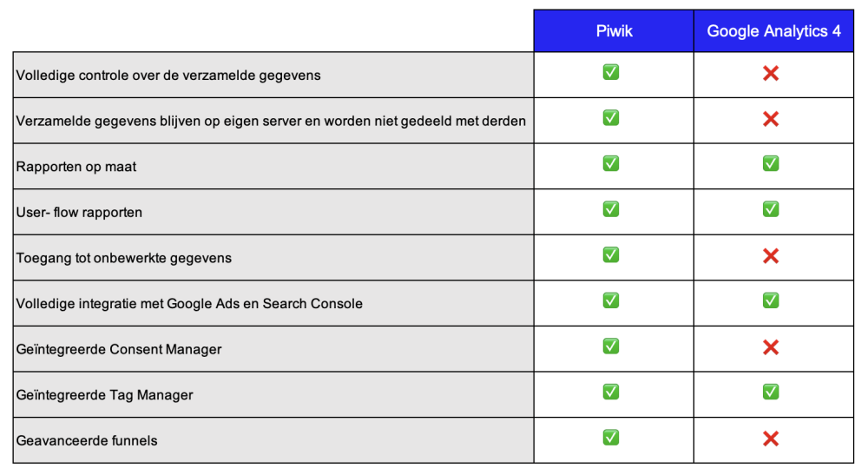Viewport: 868px width, 475px height.
Task: Click Google Analytics checkmark for User-flow rapporten
Action: [x=771, y=208]
